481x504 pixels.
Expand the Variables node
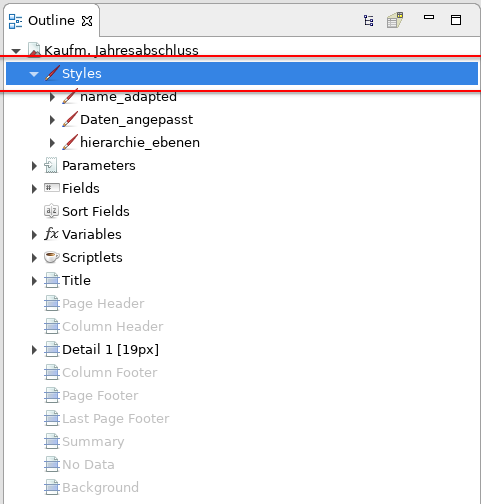click(x=34, y=235)
